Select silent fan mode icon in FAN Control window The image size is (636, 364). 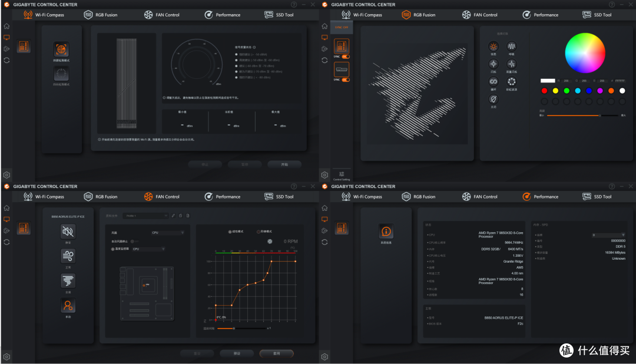pos(68,231)
